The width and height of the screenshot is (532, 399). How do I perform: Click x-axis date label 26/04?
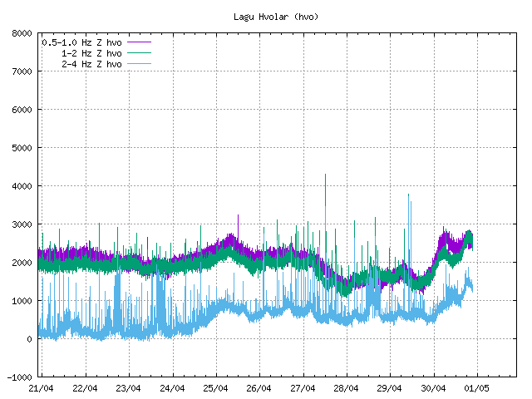pos(259,388)
